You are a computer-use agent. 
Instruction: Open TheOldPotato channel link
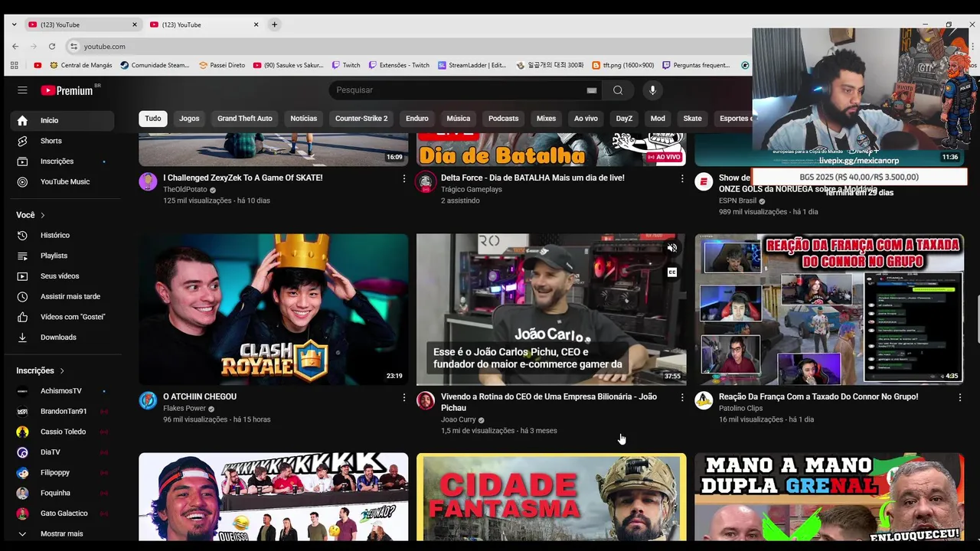[185, 190]
